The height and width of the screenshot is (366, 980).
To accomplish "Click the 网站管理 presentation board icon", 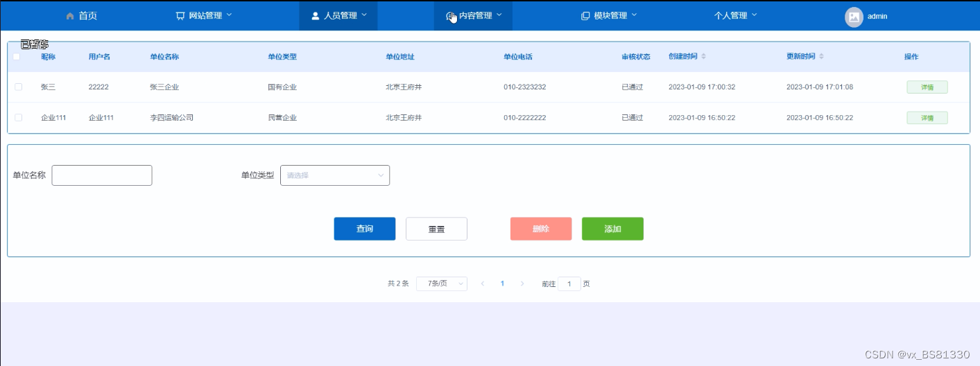I will click(180, 15).
